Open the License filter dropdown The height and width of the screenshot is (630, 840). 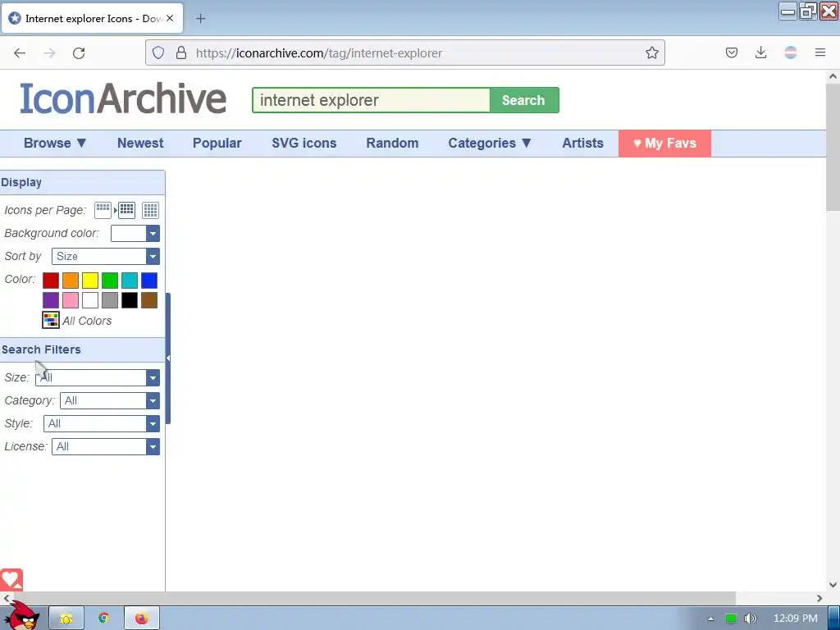tap(106, 447)
